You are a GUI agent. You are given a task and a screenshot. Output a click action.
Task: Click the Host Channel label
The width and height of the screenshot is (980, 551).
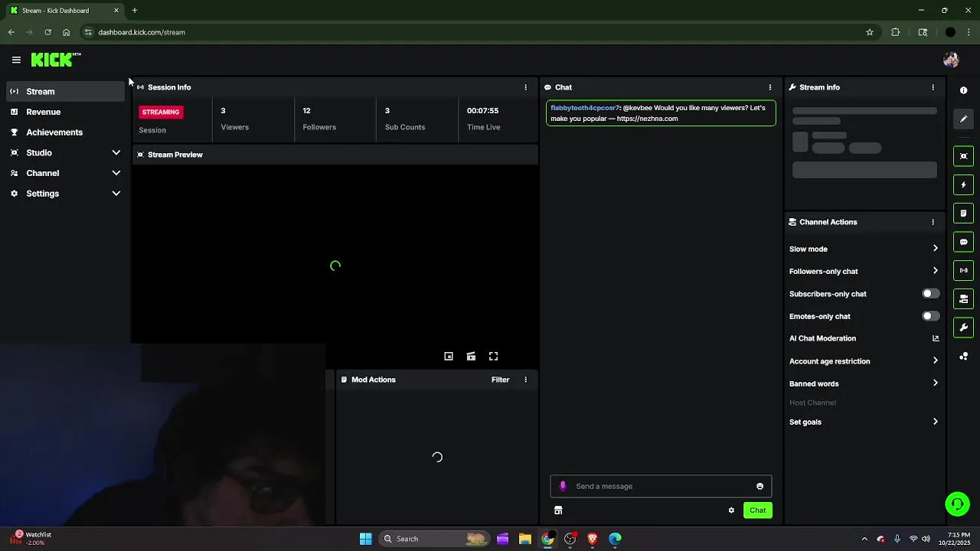812,403
